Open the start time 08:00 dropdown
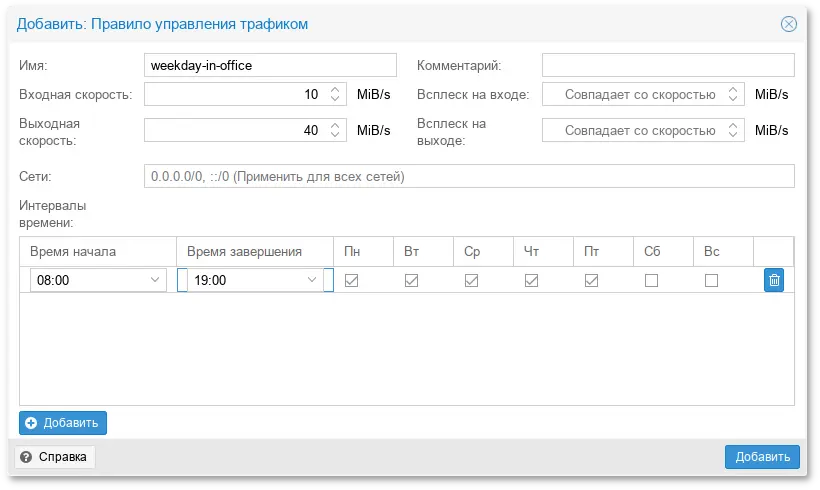Screen dimensions: 820x490 click(x=155, y=280)
